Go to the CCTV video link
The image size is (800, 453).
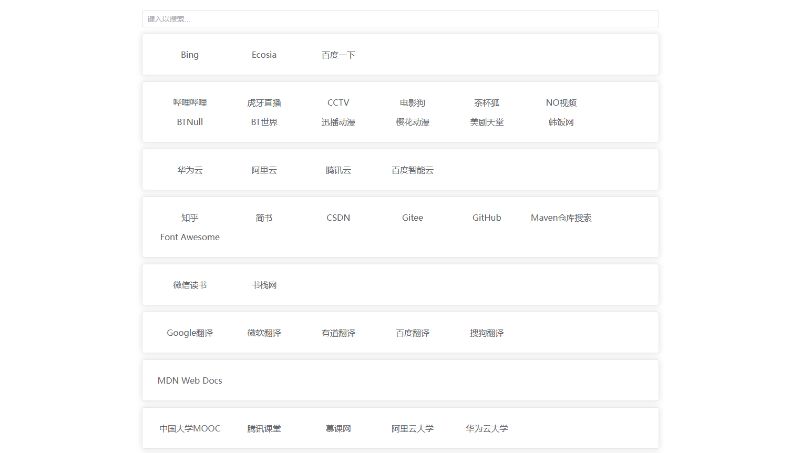click(x=338, y=103)
